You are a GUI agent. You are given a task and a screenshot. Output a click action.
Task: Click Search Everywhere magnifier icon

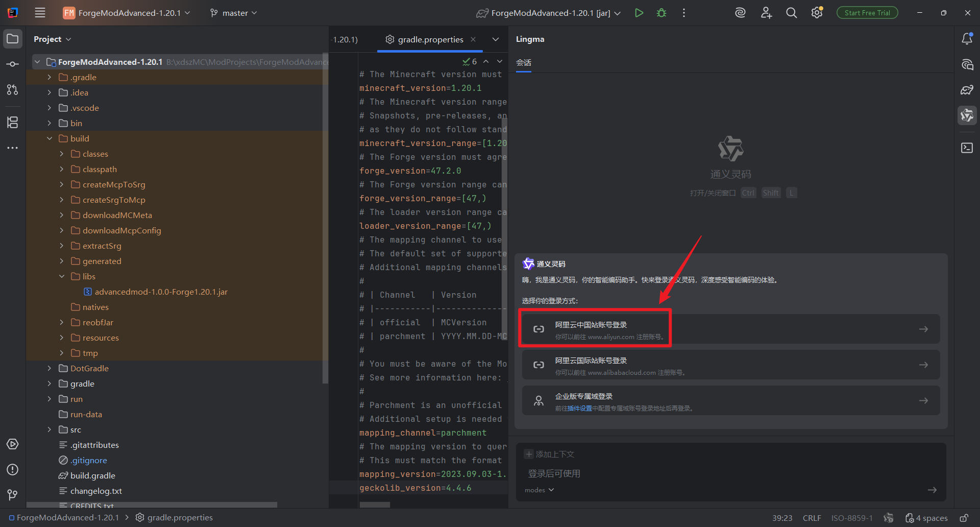[x=791, y=13]
